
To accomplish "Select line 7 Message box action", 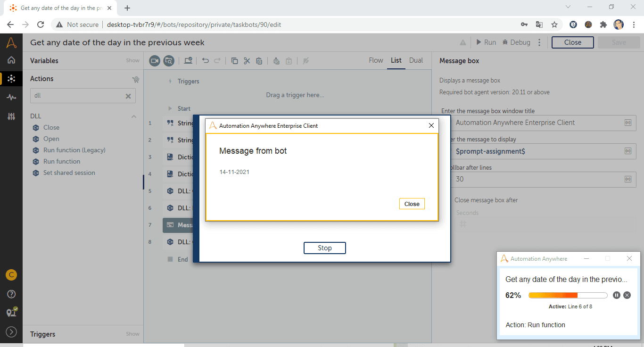I will (x=178, y=225).
